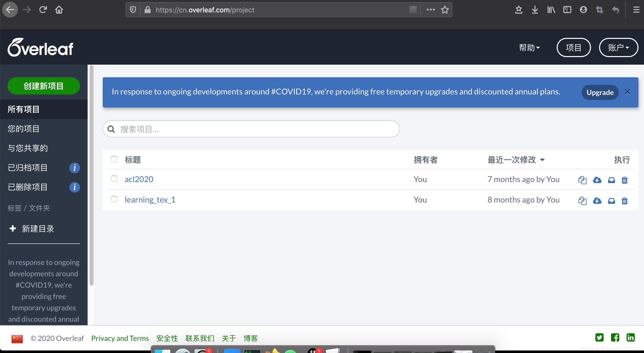Download the learning_tex_1 project
This screenshot has height=353, width=644.
click(x=597, y=201)
